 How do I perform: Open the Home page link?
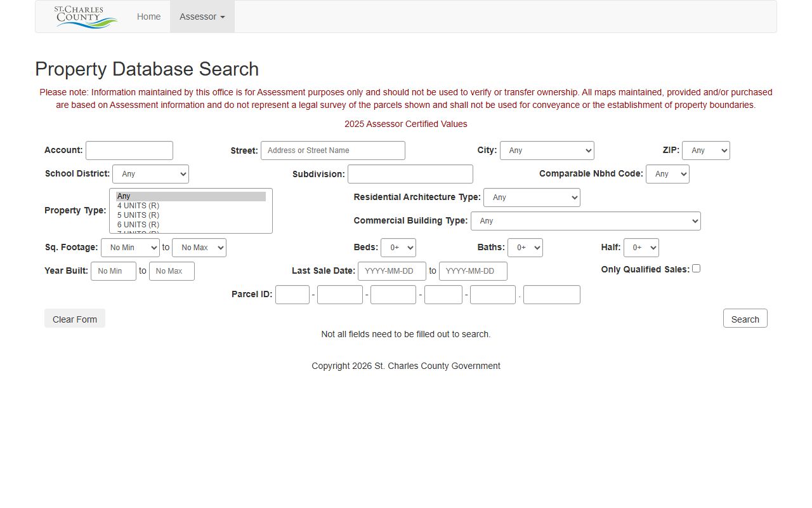coord(148,17)
